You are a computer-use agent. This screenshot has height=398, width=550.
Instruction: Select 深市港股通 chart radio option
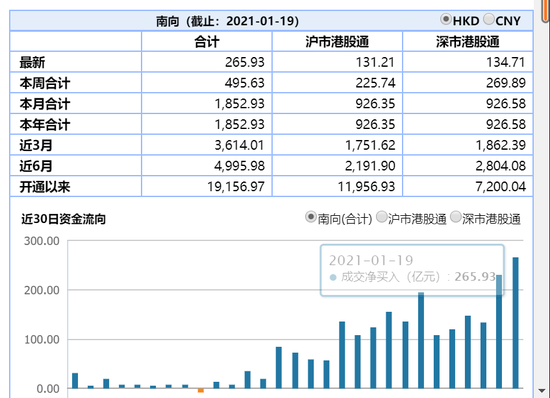[x=456, y=217]
